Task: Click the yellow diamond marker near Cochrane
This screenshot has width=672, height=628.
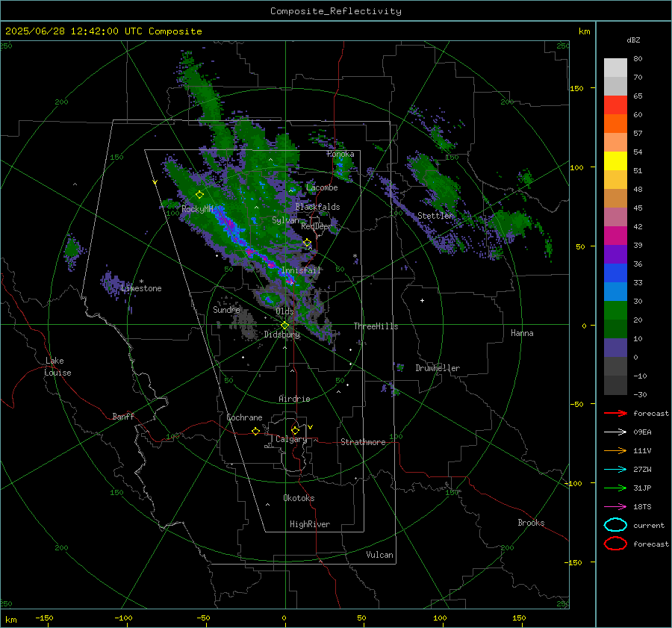Action: pos(255,431)
